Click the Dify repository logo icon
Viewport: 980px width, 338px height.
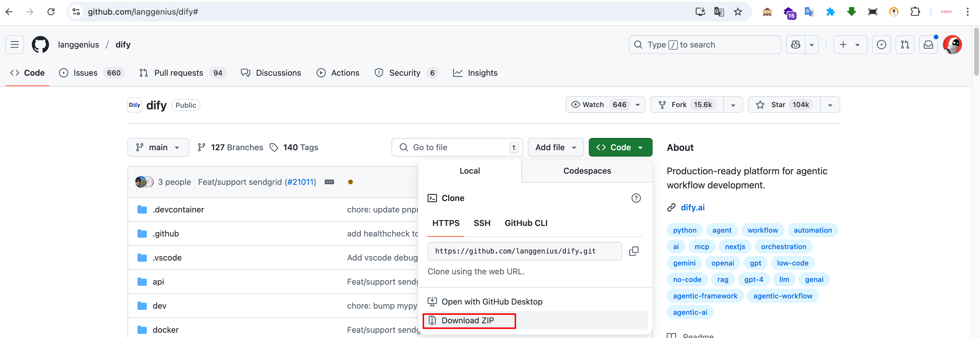135,105
